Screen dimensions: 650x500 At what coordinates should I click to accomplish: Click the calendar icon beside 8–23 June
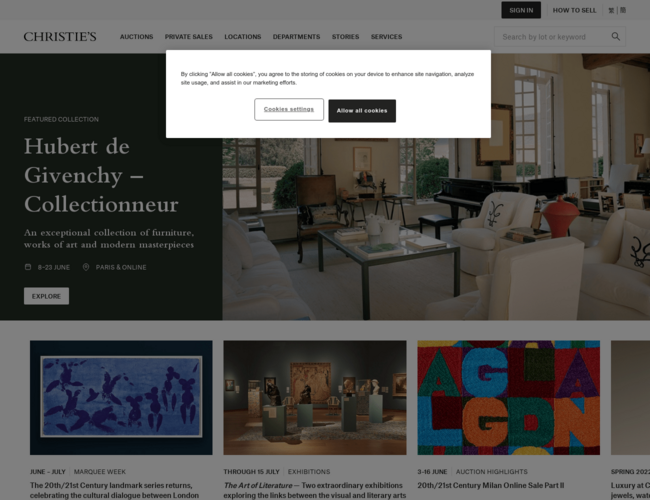28,267
